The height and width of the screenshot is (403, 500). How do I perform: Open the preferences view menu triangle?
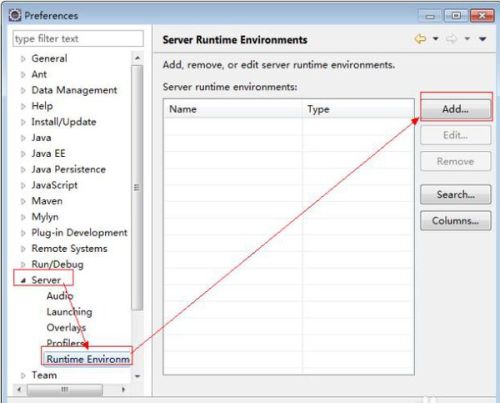482,39
